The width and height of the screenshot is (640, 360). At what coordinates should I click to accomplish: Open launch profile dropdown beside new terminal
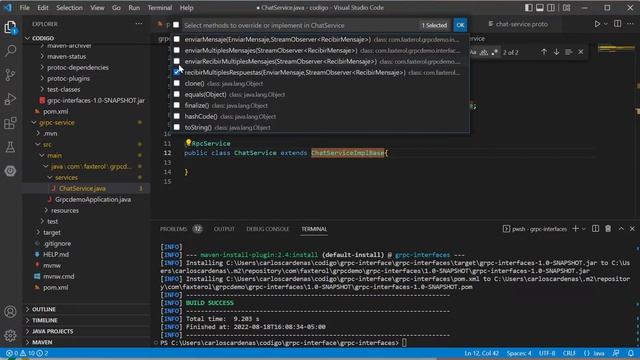click(584, 229)
